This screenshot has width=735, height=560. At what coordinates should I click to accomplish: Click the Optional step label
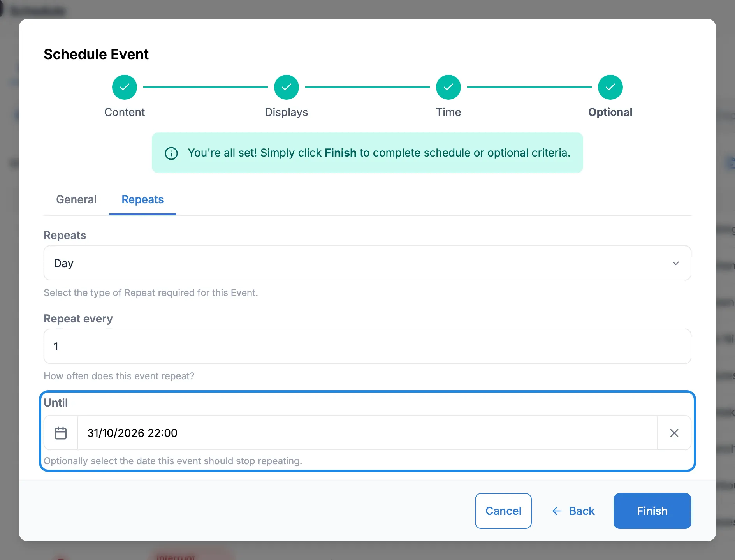click(610, 112)
